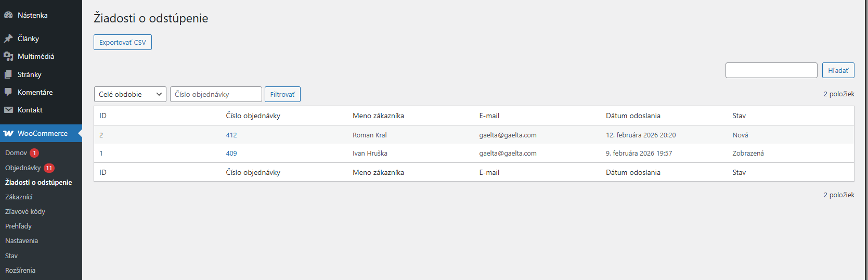Open order number 412 link

(x=231, y=135)
